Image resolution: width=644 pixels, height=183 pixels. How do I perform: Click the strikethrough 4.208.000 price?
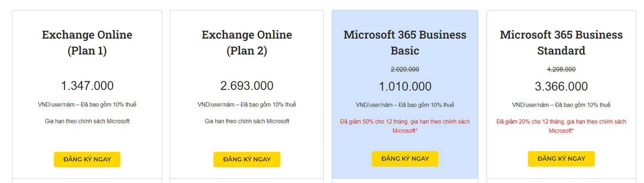coord(561,70)
